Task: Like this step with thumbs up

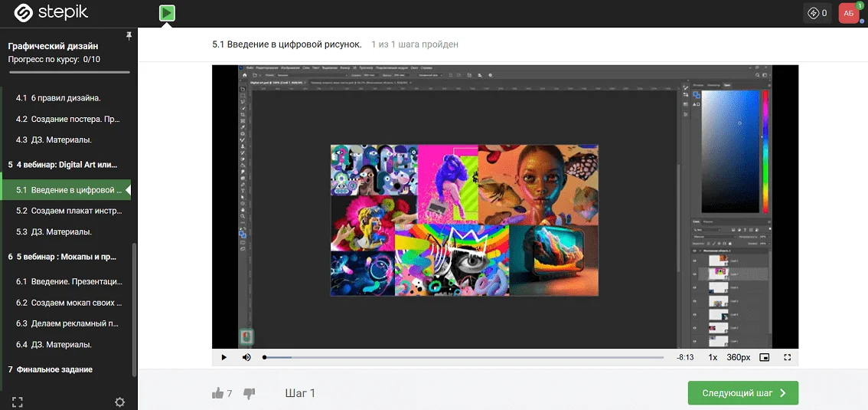Action: click(x=218, y=393)
